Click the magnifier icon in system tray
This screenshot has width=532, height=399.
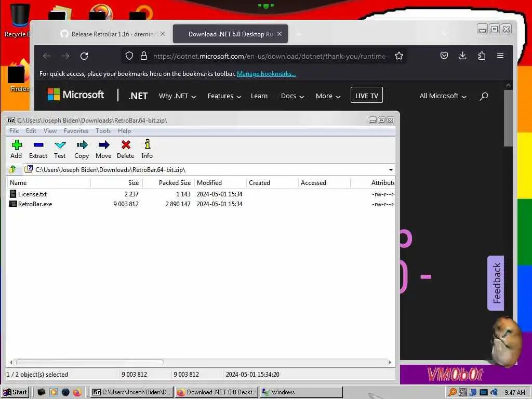452,392
